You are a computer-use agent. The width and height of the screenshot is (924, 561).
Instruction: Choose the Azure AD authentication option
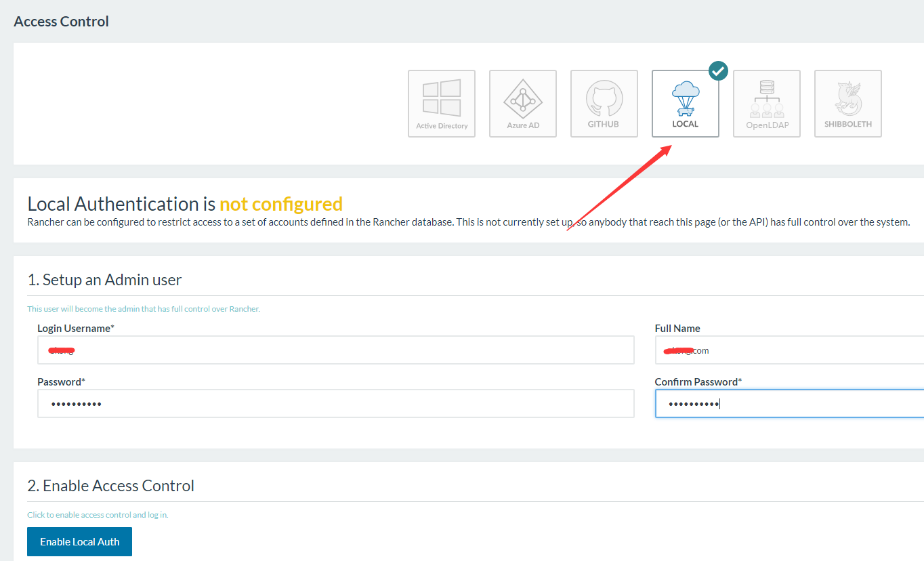click(523, 104)
